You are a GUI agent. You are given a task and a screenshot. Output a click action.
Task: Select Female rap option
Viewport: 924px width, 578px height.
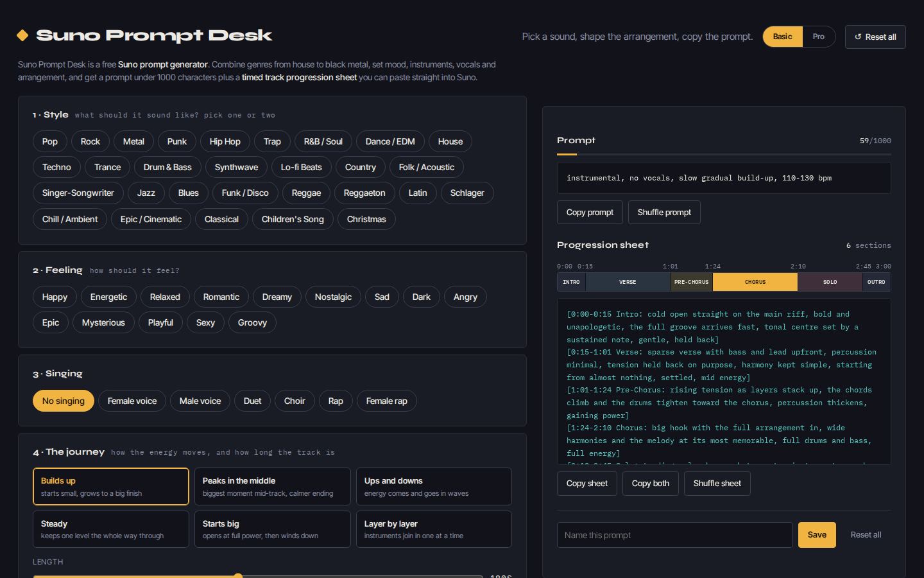coord(387,401)
